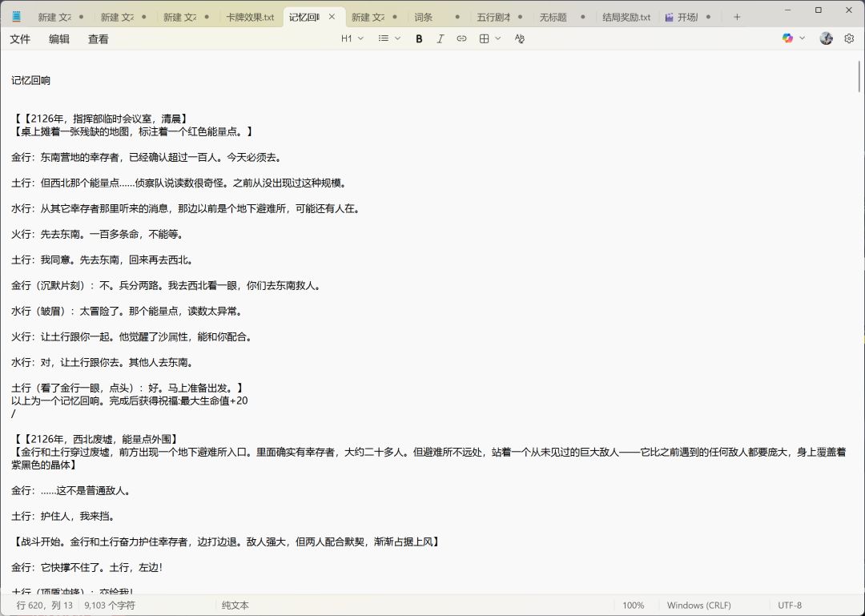Open the 查看 menu
The height and width of the screenshot is (616, 865).
pyautogui.click(x=99, y=38)
